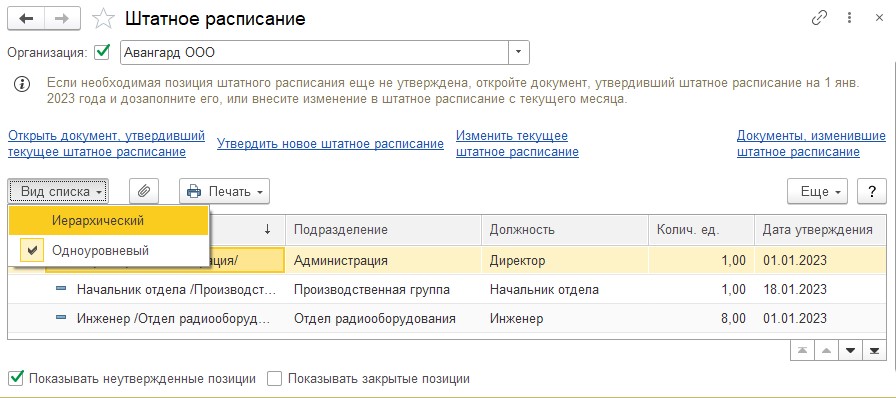Uncheck the Организация filter checkbox
This screenshot has height=398, width=896.
click(102, 53)
